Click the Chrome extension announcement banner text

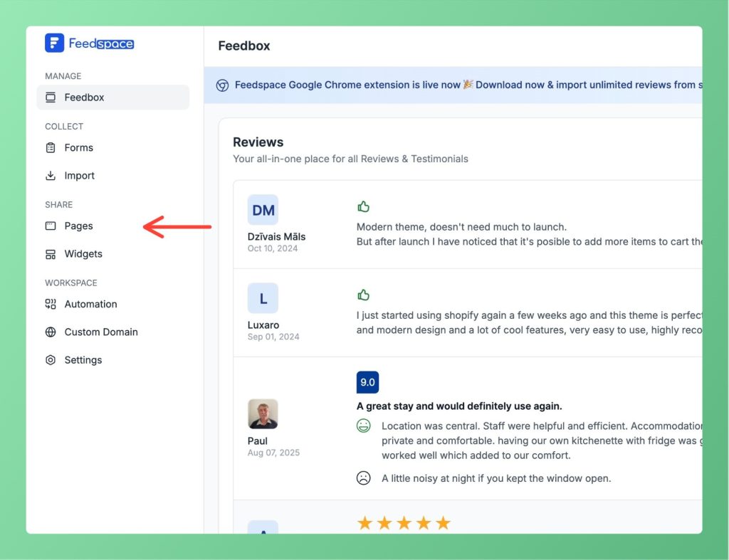468,85
